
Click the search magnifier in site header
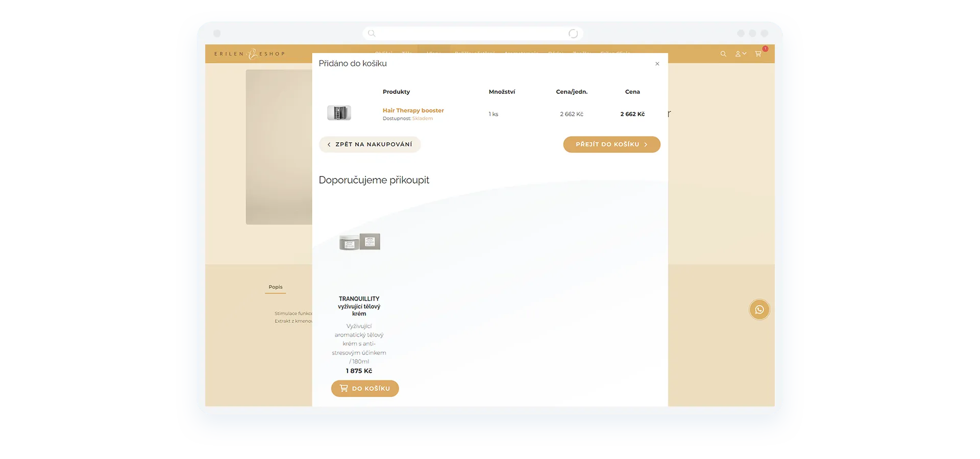pyautogui.click(x=723, y=54)
